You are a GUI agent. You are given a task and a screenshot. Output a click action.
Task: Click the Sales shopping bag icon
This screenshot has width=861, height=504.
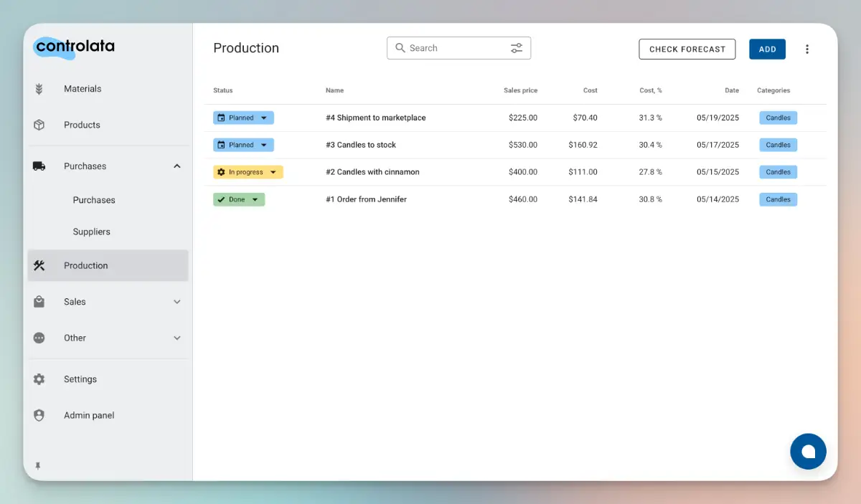point(39,302)
